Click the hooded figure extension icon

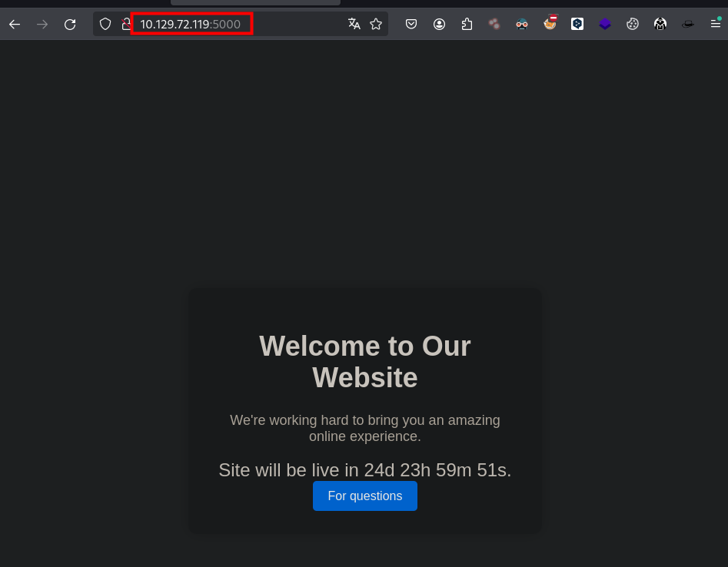pos(660,24)
